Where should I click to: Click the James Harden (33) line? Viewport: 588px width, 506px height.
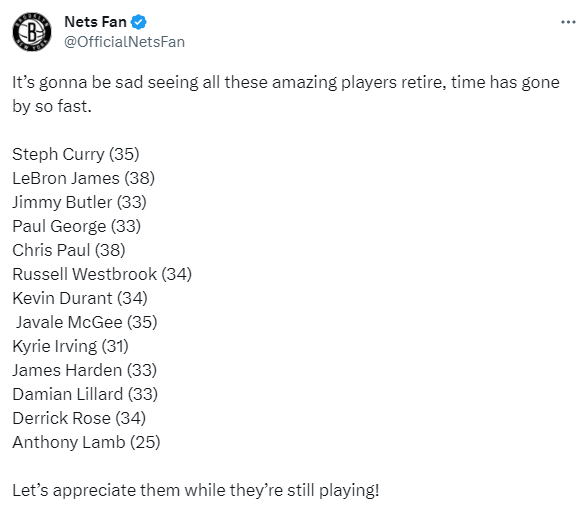click(x=84, y=370)
